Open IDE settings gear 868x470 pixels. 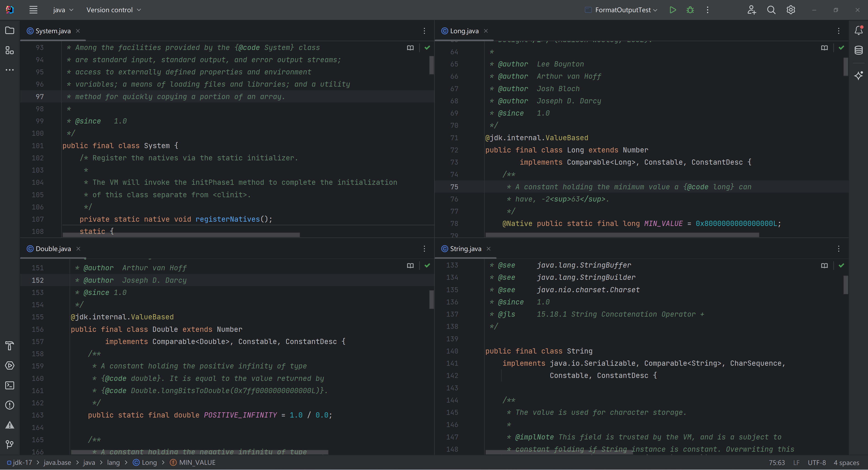pos(791,10)
